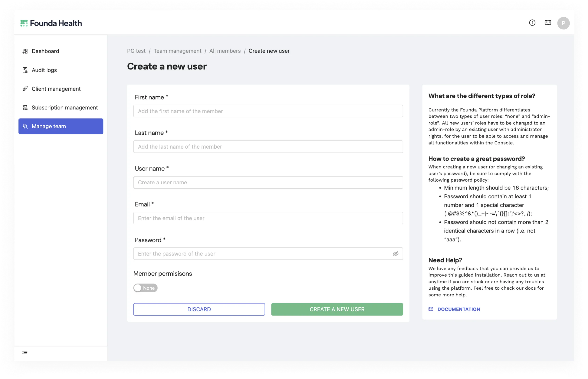Collapse the sidebar with bottom icon
Viewport: 588px width, 379px height.
tap(25, 353)
